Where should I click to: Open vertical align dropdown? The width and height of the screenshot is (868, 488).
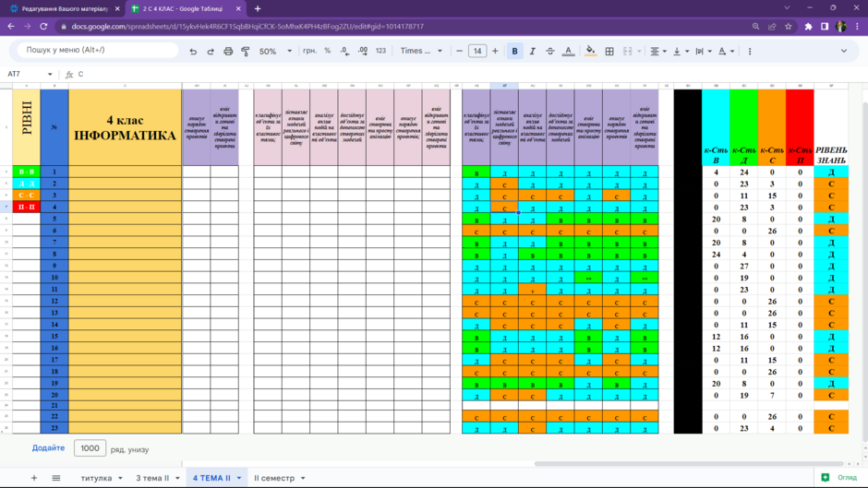click(681, 51)
